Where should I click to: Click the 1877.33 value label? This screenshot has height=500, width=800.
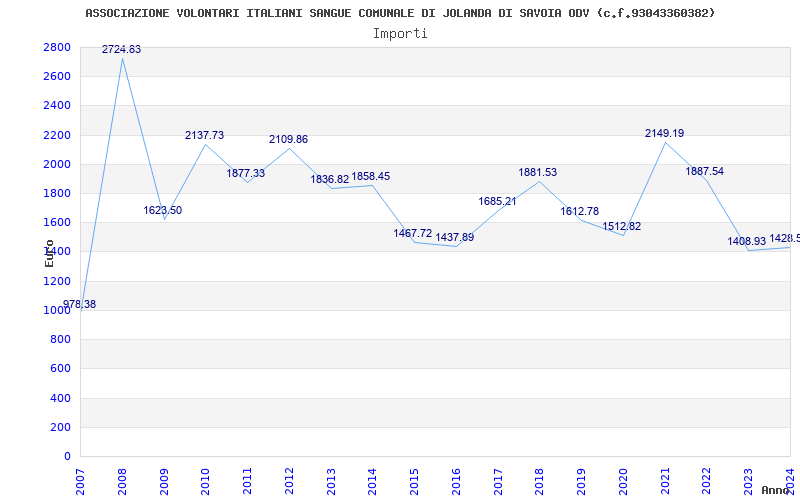246,173
